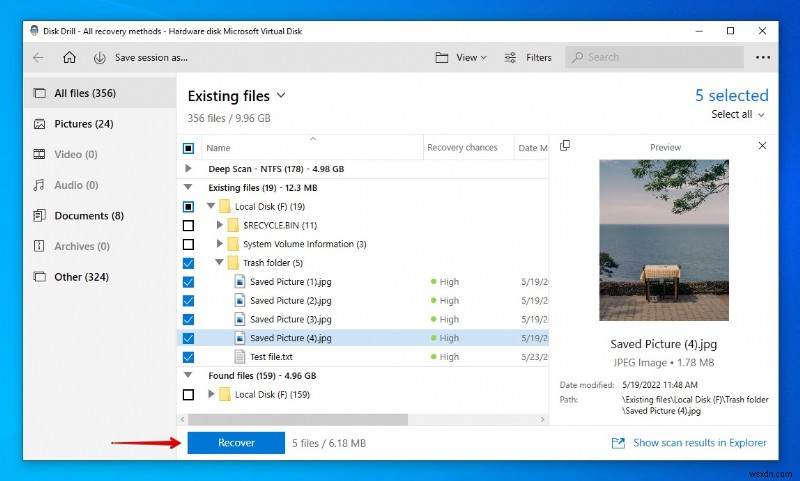Click the Show scan results export icon
This screenshot has height=481, width=800.
click(x=618, y=442)
